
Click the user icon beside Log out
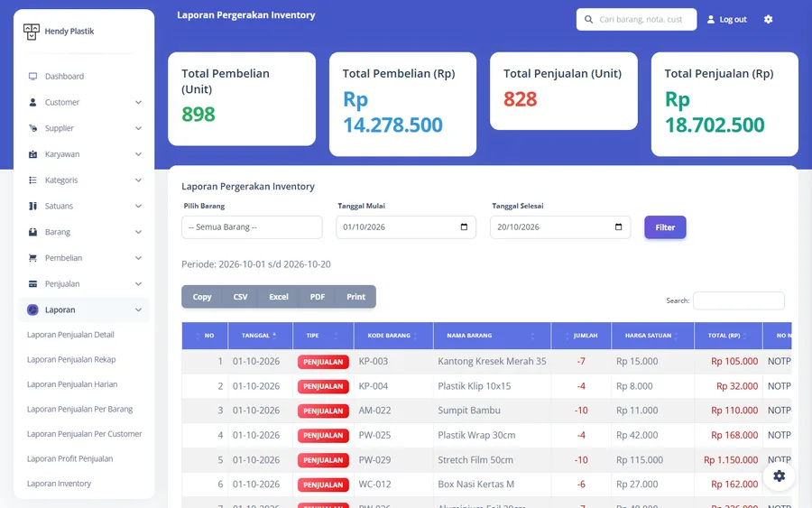pos(711,19)
